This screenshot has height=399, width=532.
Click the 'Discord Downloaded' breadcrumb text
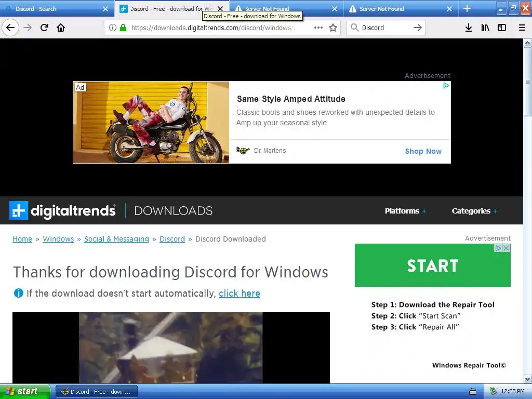[231, 239]
